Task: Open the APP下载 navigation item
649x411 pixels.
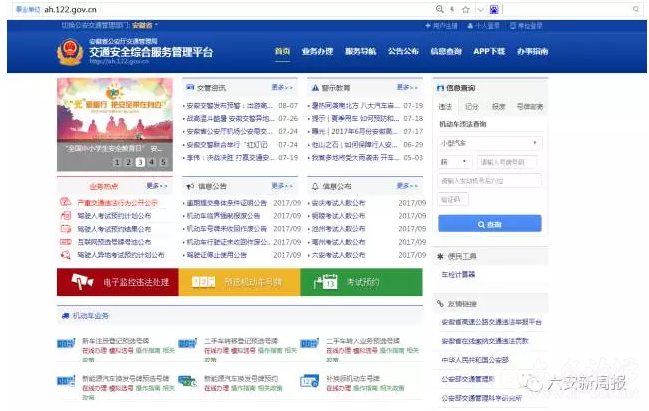Action: pyautogui.click(x=489, y=51)
